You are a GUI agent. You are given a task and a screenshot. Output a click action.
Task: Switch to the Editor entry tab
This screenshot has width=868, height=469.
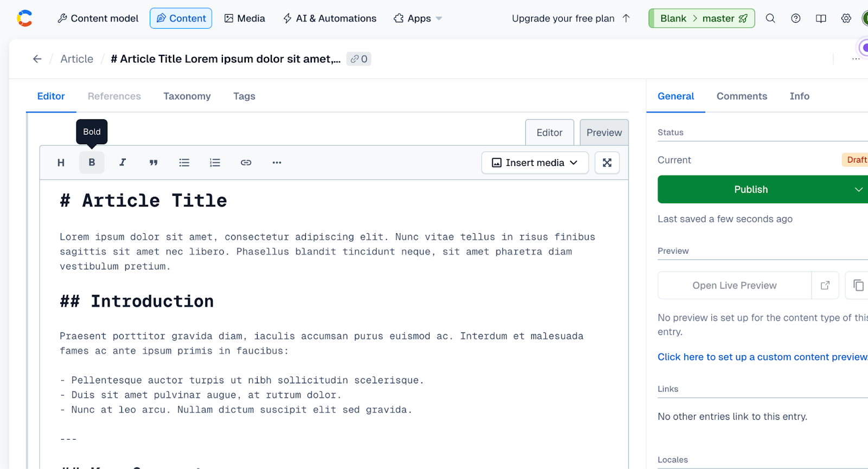click(51, 96)
